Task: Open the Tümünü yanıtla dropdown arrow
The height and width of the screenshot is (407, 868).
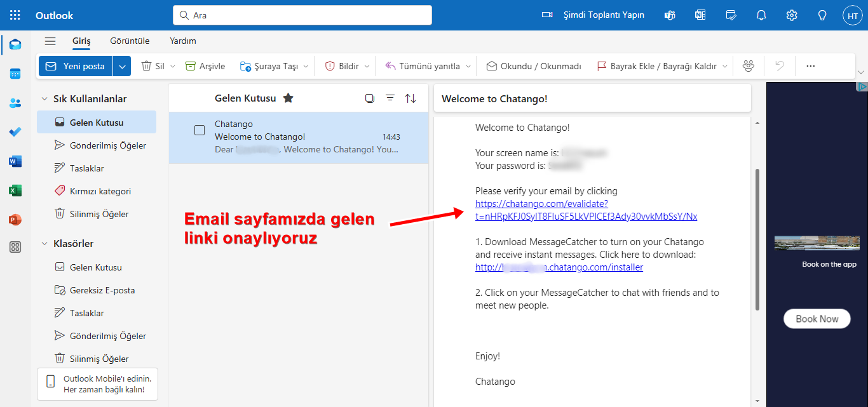Action: coord(468,66)
